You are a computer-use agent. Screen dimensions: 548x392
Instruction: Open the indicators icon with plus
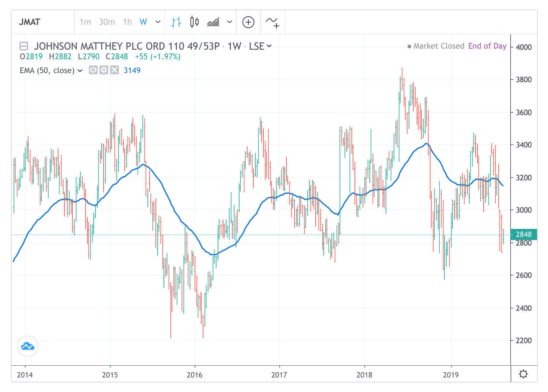[273, 23]
